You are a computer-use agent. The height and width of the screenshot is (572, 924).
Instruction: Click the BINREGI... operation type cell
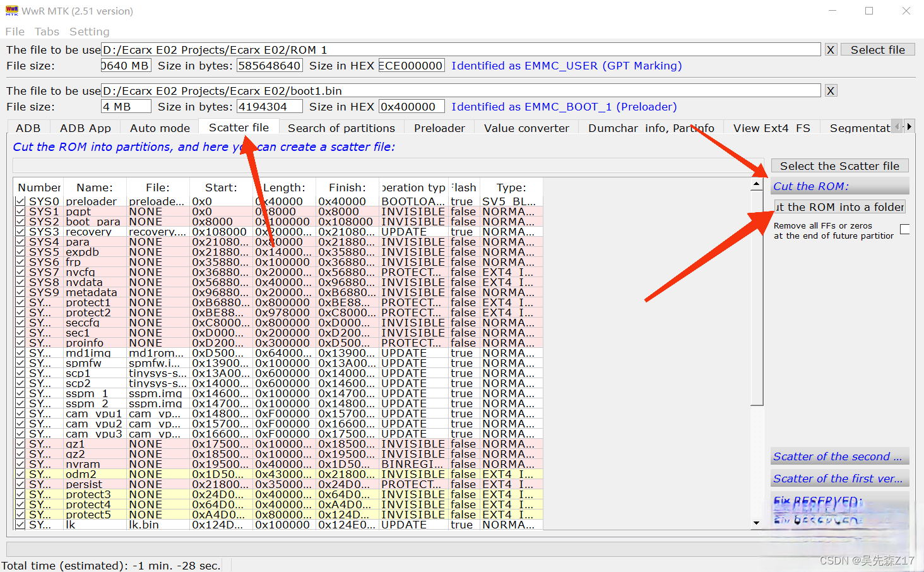pyautogui.click(x=413, y=464)
